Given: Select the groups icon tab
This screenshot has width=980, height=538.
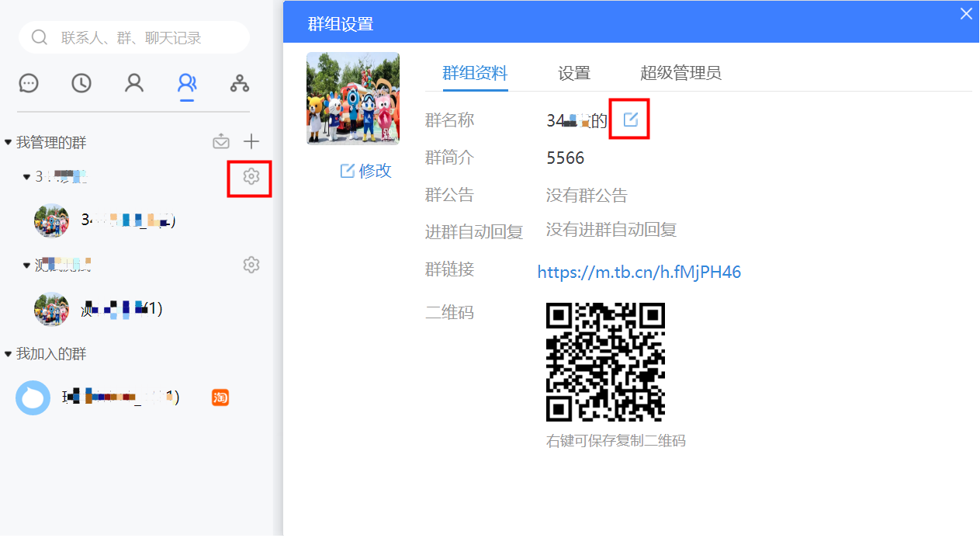Looking at the screenshot, I should tap(187, 83).
